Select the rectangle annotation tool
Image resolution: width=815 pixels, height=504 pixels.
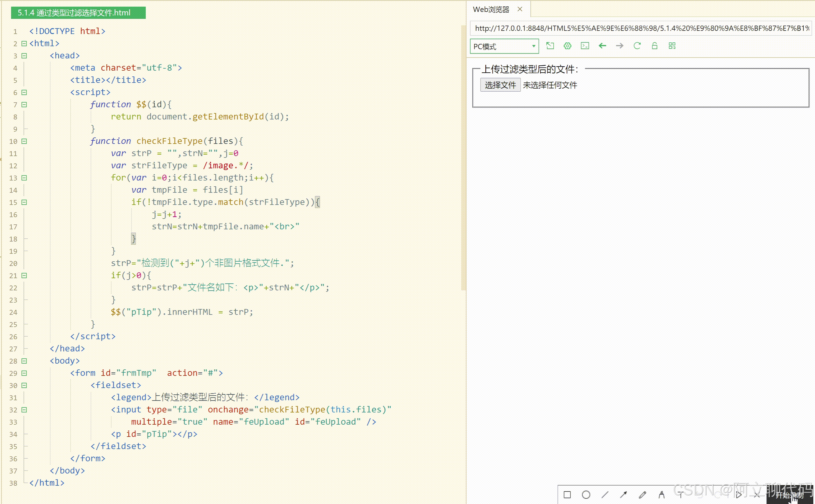[567, 495]
